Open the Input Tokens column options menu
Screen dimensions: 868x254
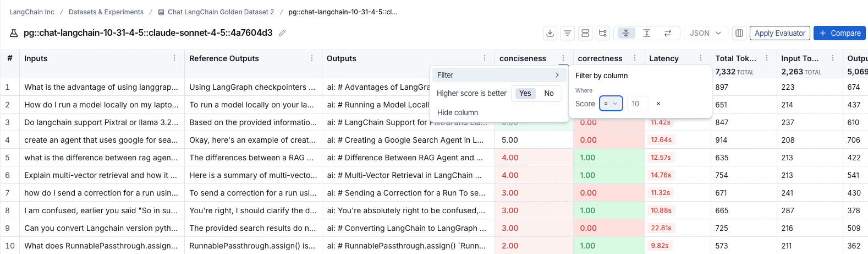click(833, 58)
